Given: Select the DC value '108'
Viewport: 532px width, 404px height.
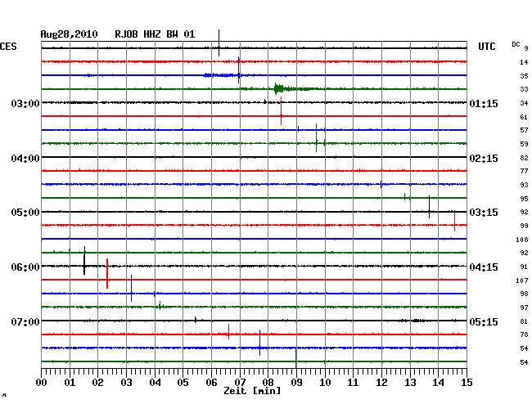Looking at the screenshot, I should tap(522, 240).
